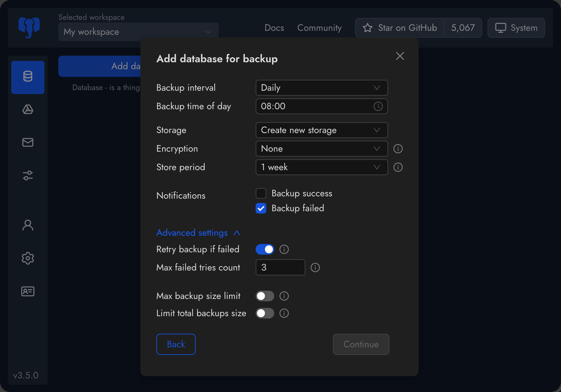Open the Storages sidebar icon
Viewport: 561px width, 392px height.
tap(28, 110)
